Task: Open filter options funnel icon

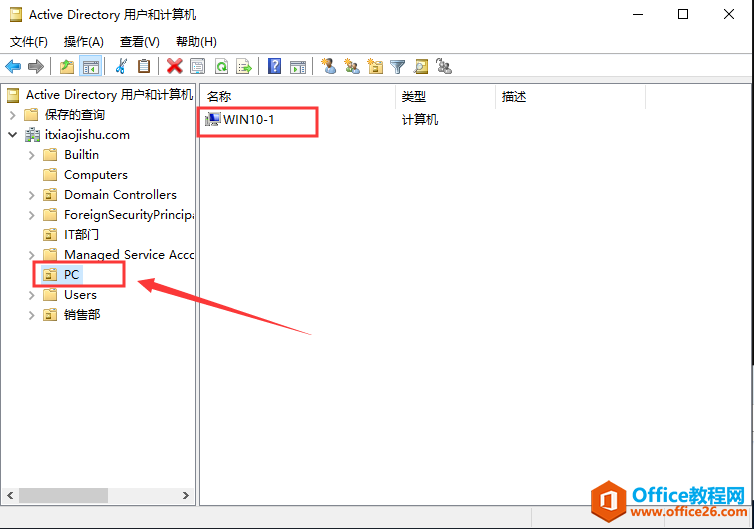Action: click(398, 66)
